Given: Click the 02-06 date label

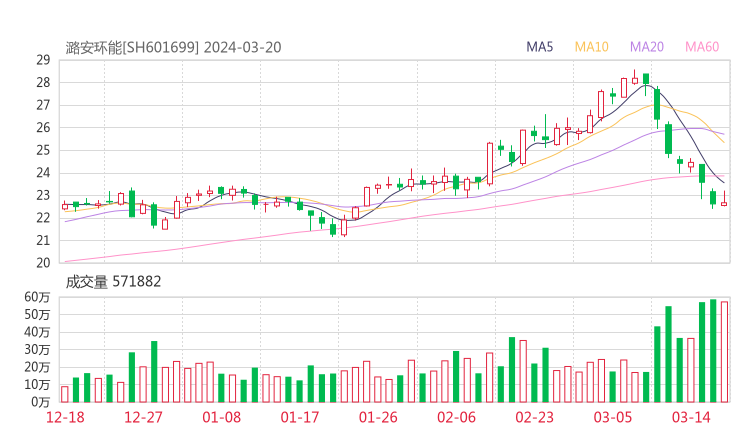Looking at the screenshot, I should pos(456,417).
